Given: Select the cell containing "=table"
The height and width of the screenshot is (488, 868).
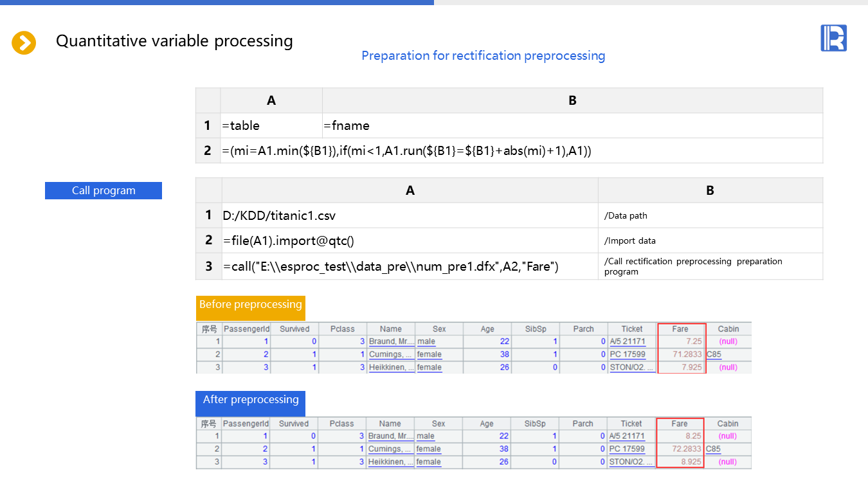Looking at the screenshot, I should point(271,126).
